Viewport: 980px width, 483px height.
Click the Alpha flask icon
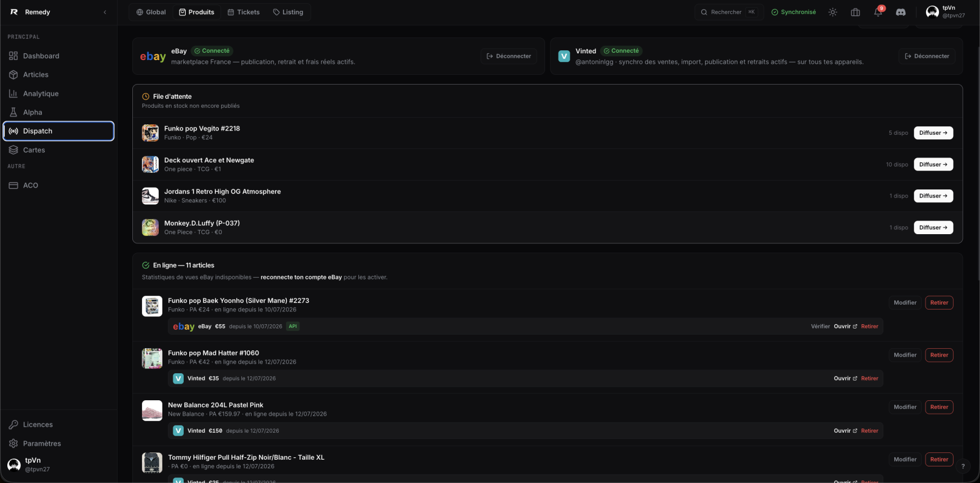coord(13,112)
